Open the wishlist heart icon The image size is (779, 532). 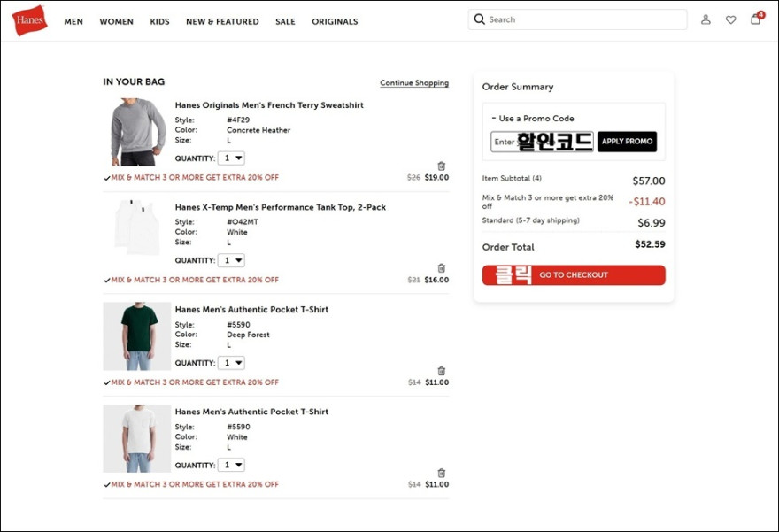click(x=730, y=19)
